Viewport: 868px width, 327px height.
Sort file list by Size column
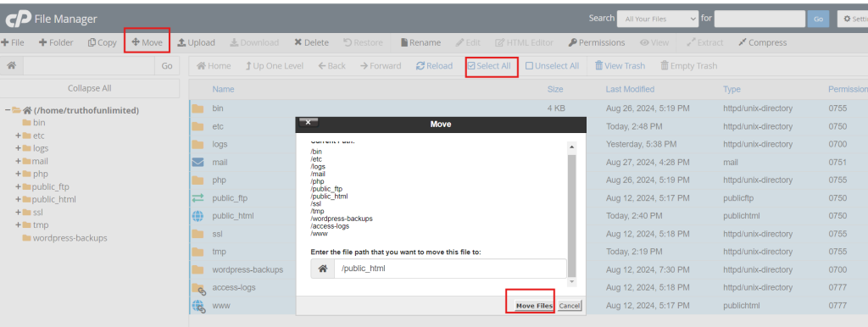555,89
